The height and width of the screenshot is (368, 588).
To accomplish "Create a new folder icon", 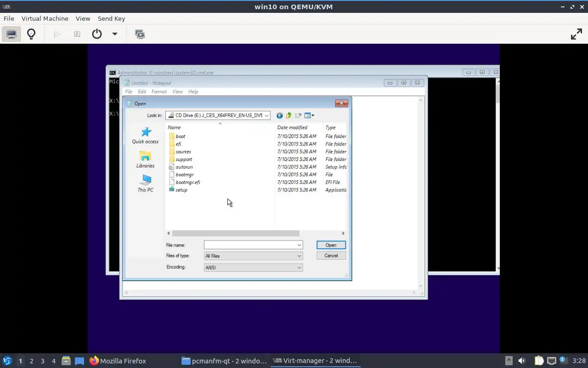I will pyautogui.click(x=298, y=115).
